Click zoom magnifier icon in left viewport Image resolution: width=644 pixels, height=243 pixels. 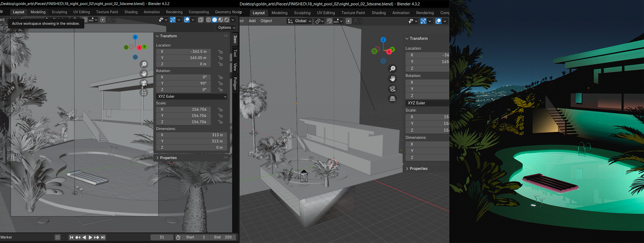tap(144, 64)
